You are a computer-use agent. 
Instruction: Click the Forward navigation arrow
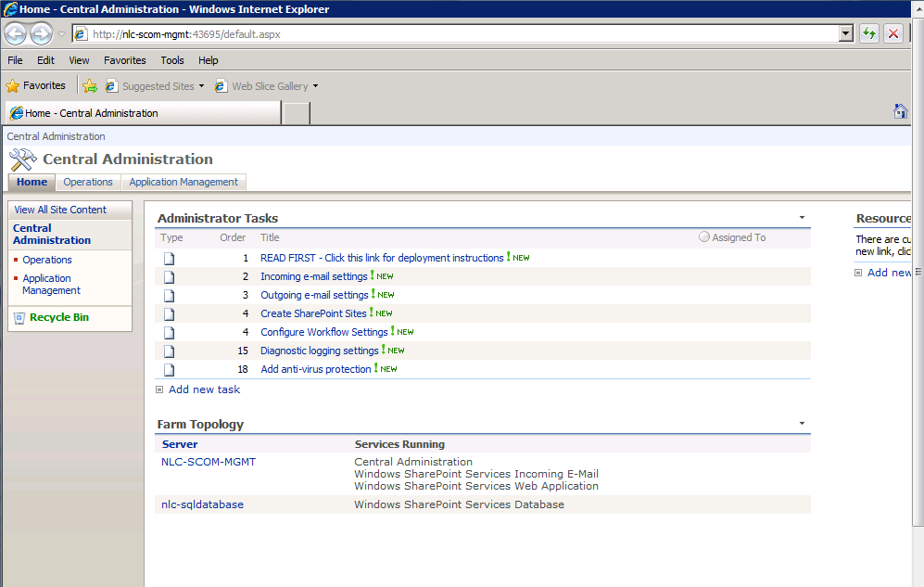click(x=40, y=32)
